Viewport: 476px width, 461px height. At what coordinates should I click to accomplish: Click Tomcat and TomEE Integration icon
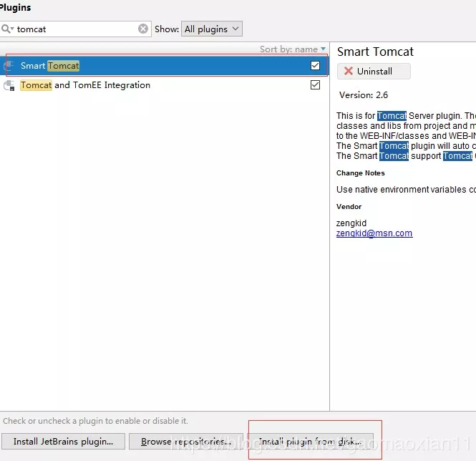click(x=9, y=85)
